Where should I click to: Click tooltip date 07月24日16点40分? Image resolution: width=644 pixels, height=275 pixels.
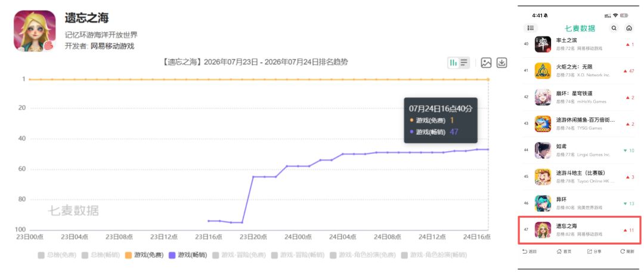[x=441, y=109]
